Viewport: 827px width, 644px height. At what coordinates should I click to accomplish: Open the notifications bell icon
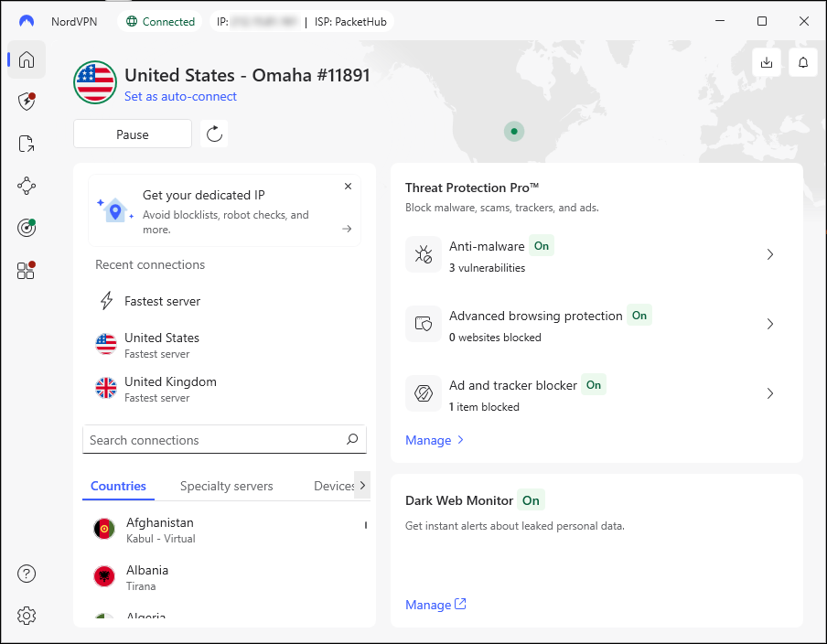tap(802, 62)
